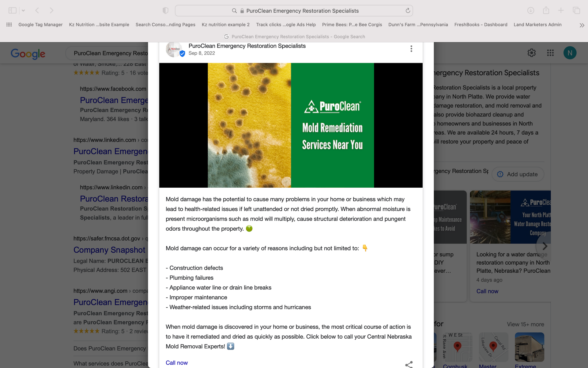Open the privacy shield report icon
Screen dimensions: 588x368
coord(165,11)
